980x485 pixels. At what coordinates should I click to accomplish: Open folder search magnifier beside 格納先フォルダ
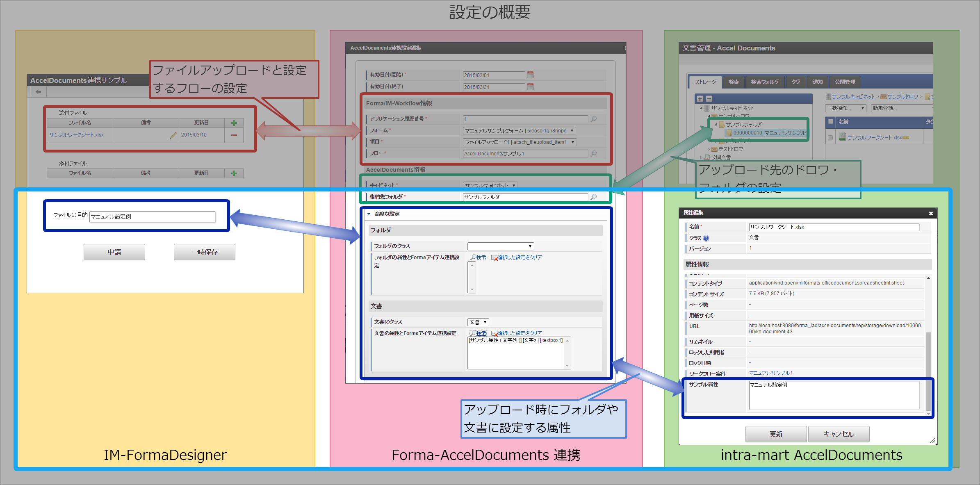click(594, 198)
